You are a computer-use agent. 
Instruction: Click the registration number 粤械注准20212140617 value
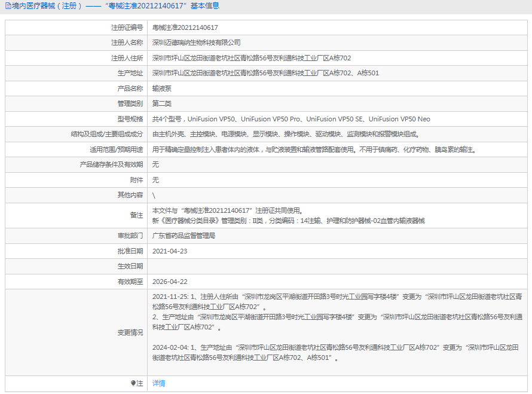click(x=185, y=28)
